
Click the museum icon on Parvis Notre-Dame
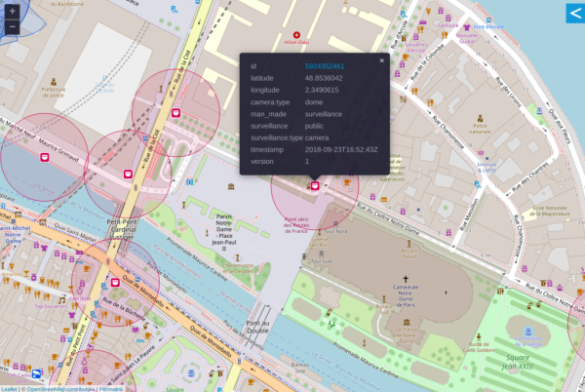(x=231, y=186)
